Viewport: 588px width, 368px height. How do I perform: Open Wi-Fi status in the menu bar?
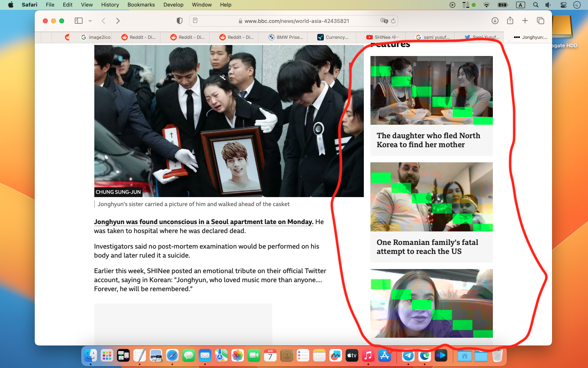[x=486, y=5]
